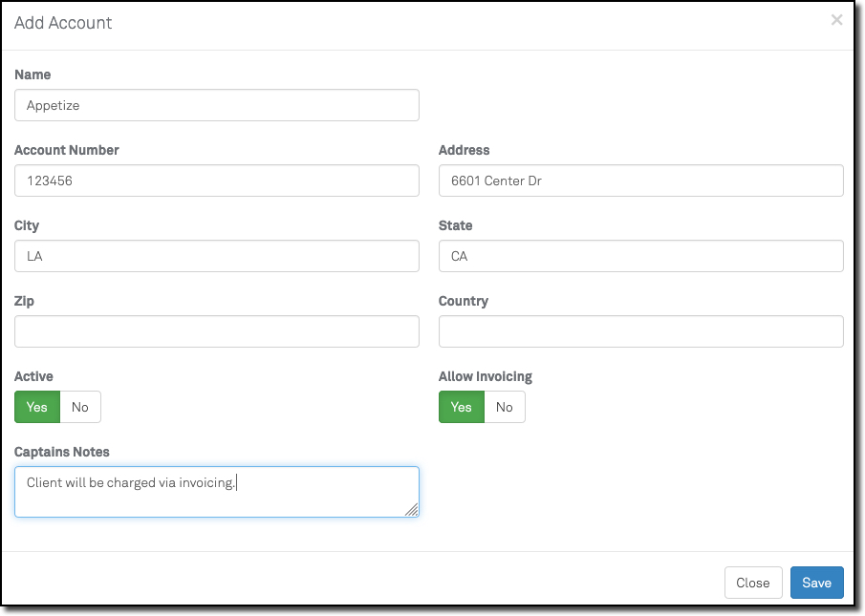Click the "Add Account" dialog title
865x616 pixels.
[63, 23]
